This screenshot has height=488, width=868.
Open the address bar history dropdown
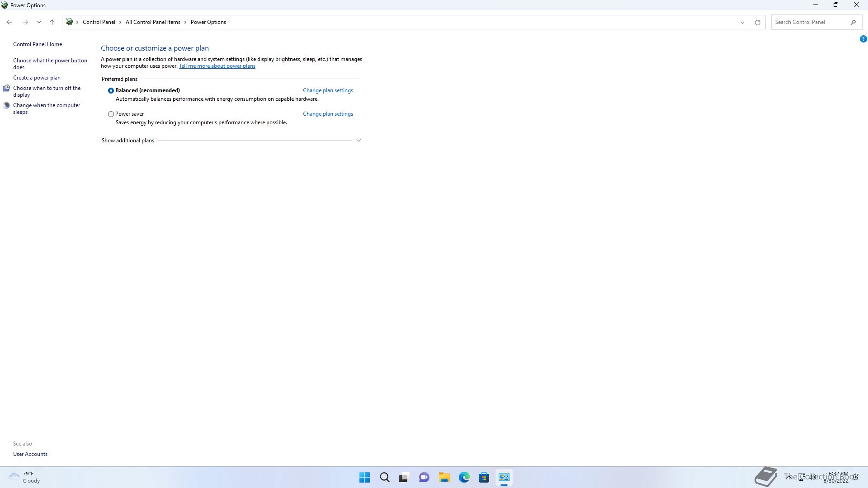(x=742, y=22)
